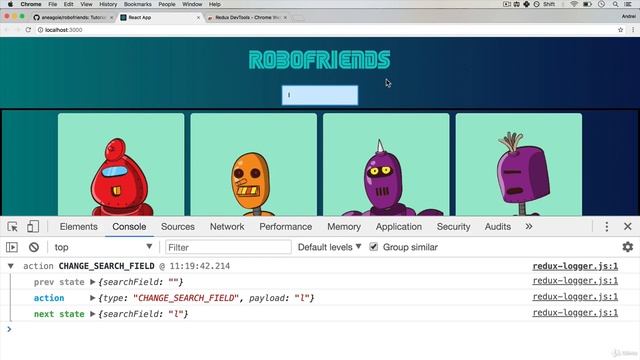
Task: Show the console sidebar icon
Action: [12, 247]
